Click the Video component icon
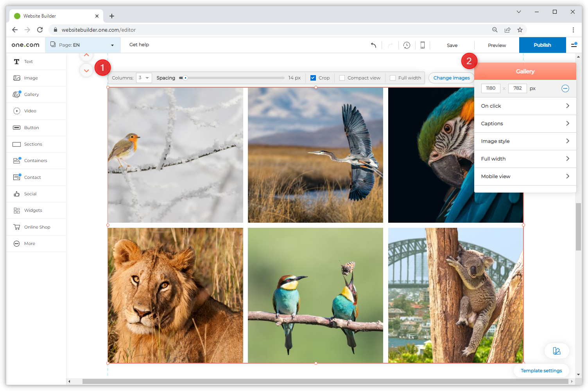 click(16, 111)
